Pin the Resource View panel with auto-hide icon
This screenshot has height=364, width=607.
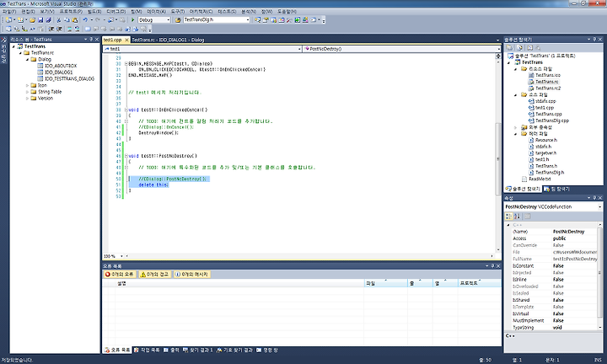coord(91,40)
